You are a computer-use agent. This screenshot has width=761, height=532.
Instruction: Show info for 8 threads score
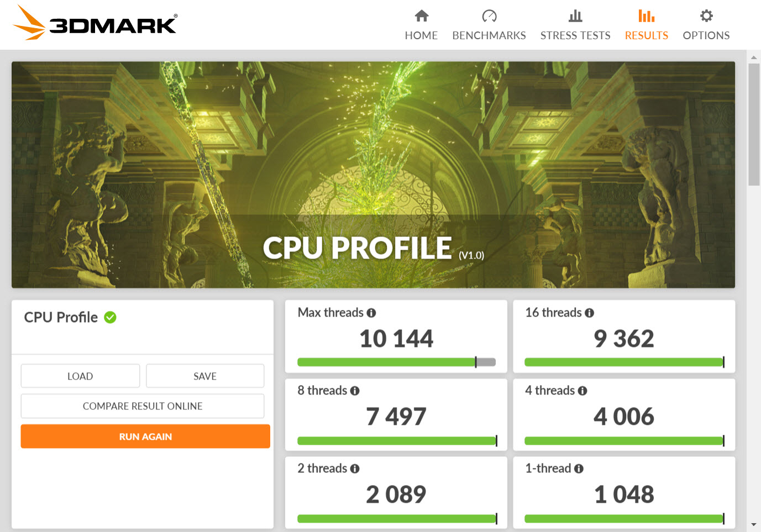pyautogui.click(x=355, y=391)
